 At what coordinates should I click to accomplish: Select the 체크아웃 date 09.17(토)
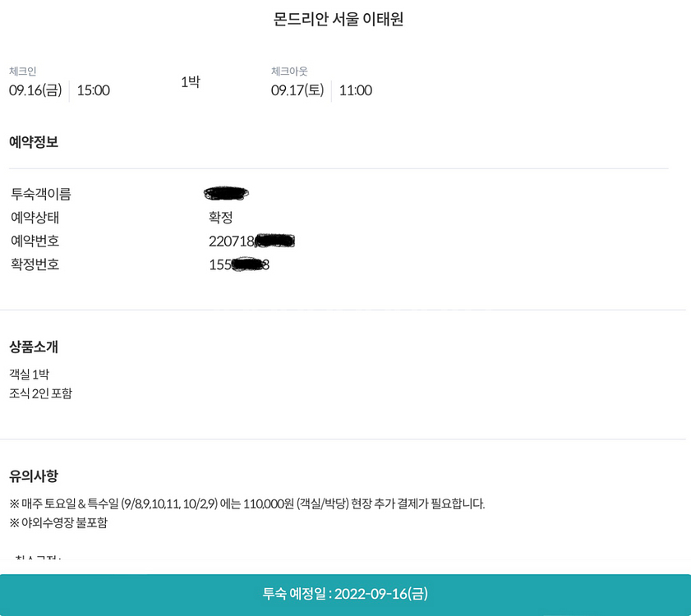pyautogui.click(x=297, y=90)
